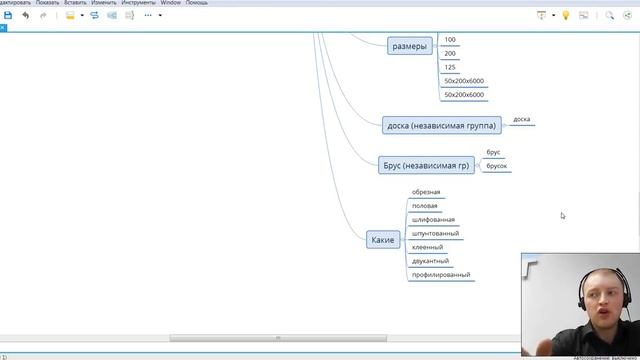Open the dropdown arrow beside the three dots
Image resolution: width=640 pixels, height=360 pixels.
tap(160, 16)
